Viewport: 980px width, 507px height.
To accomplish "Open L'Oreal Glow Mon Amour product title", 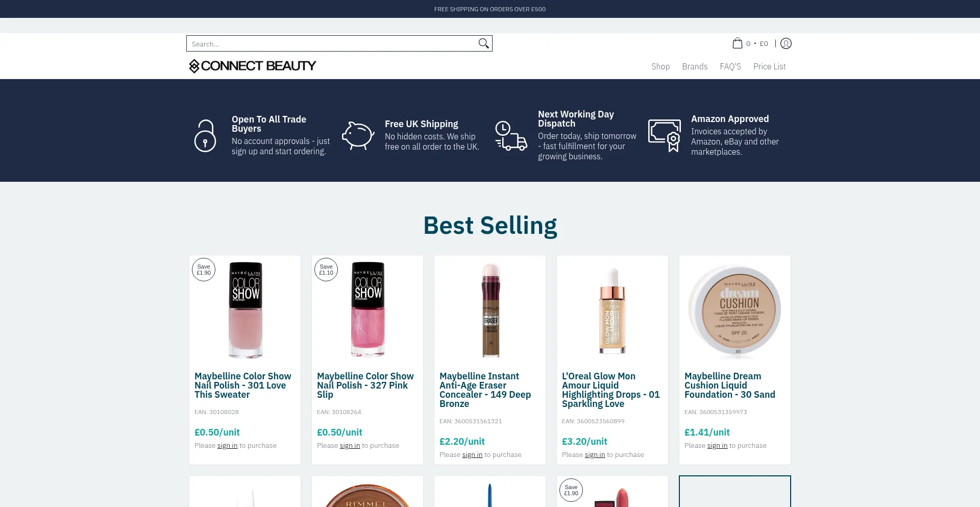I will 610,390.
